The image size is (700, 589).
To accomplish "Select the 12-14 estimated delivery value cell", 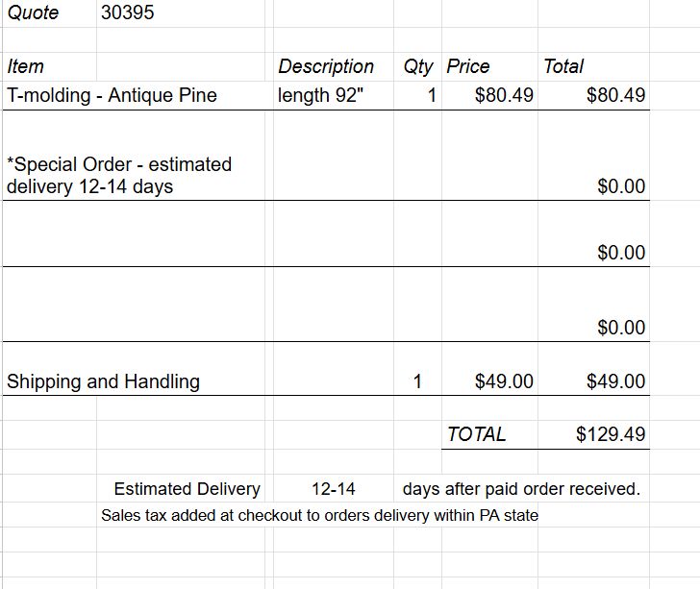I will [x=334, y=489].
